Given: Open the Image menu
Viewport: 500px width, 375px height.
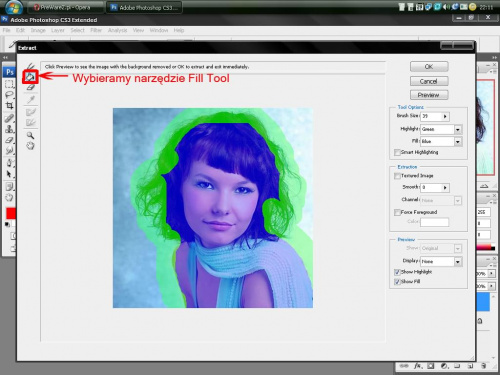Looking at the screenshot, I should point(38,30).
